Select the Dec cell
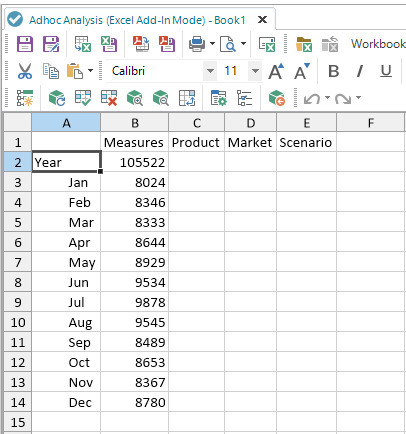Viewport: 406px width, 434px height. 66,402
